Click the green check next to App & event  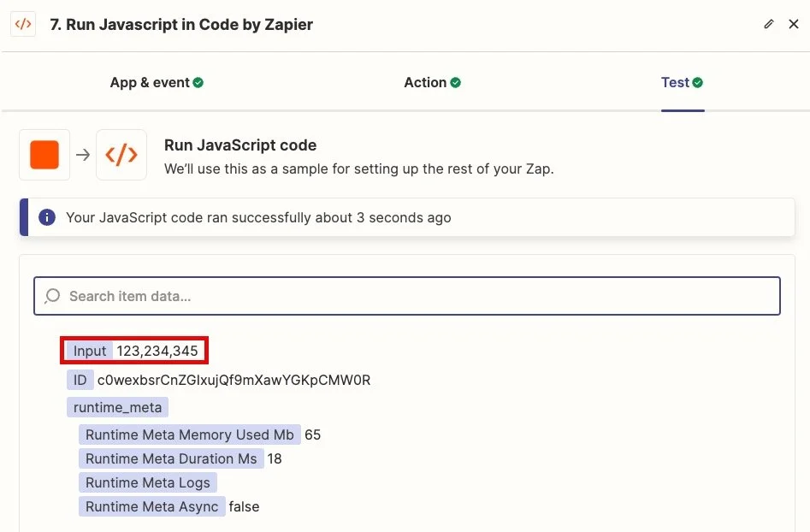coord(198,83)
